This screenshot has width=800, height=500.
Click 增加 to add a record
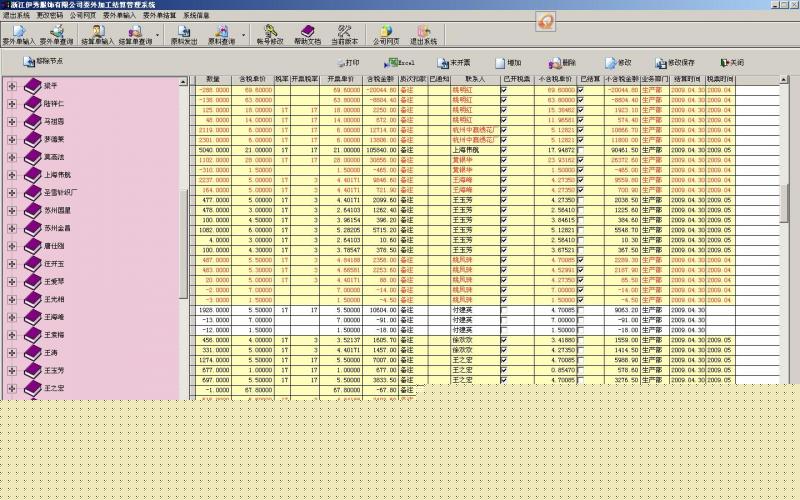pos(508,63)
